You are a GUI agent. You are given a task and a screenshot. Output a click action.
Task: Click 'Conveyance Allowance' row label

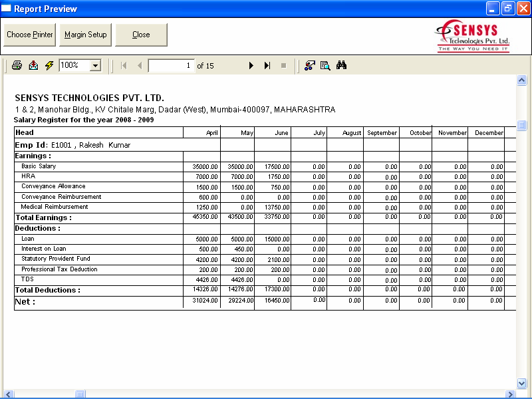53,186
